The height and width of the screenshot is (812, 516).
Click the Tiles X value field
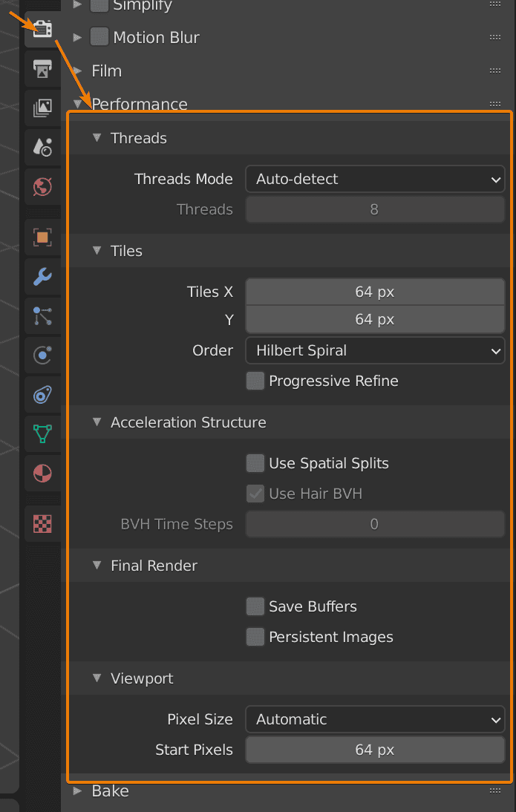(x=375, y=292)
